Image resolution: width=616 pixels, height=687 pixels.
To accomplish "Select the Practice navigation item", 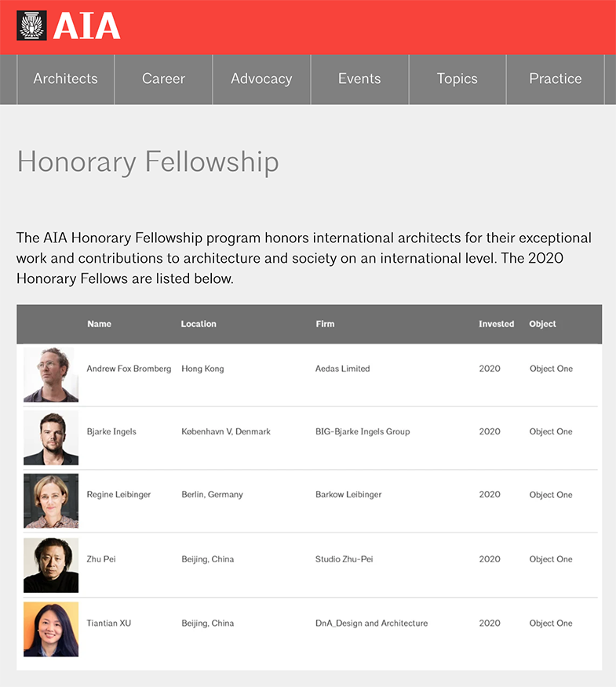I will click(x=556, y=79).
